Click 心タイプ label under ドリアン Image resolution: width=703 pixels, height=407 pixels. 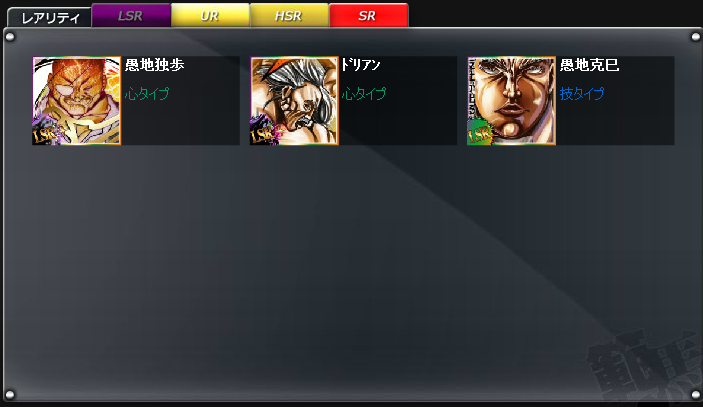click(364, 94)
